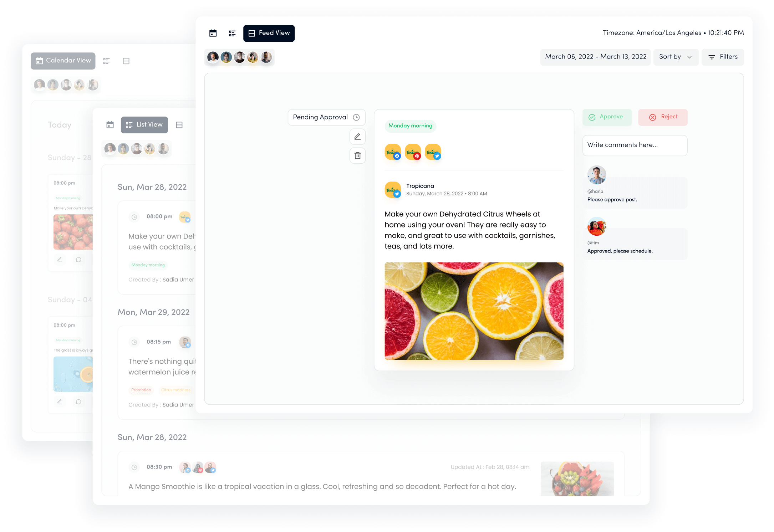The image size is (774, 532).
Task: Click the grid/layout toggle icon in toolbar
Action: click(x=232, y=33)
